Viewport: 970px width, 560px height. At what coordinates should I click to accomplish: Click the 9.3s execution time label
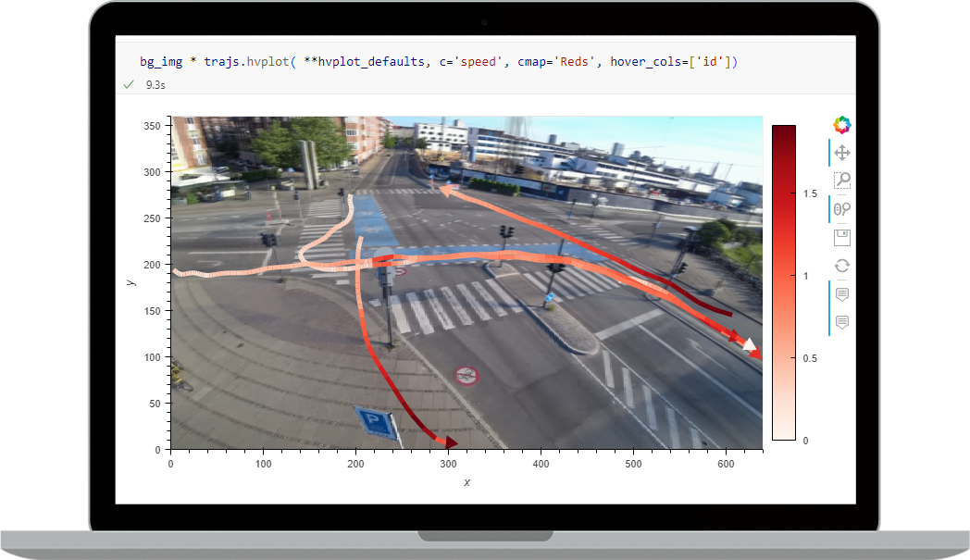[x=155, y=84]
